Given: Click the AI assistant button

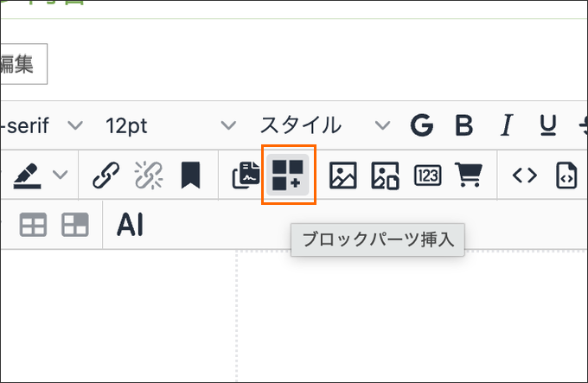Looking at the screenshot, I should coord(130,226).
